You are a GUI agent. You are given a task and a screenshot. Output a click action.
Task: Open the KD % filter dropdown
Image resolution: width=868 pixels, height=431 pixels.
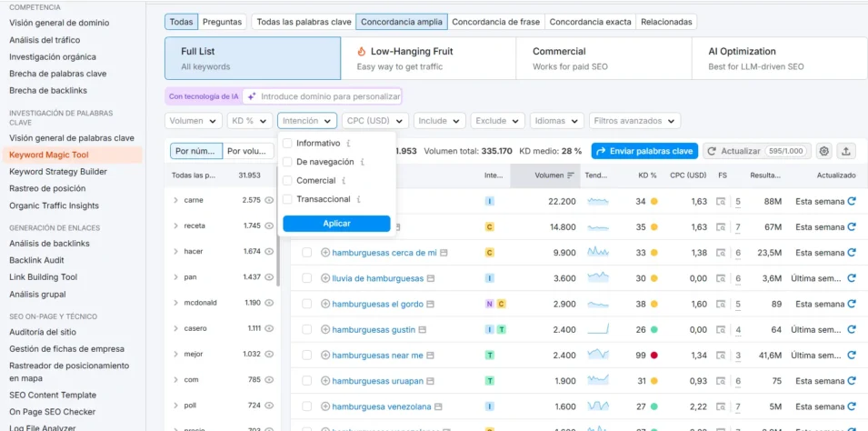[250, 121]
